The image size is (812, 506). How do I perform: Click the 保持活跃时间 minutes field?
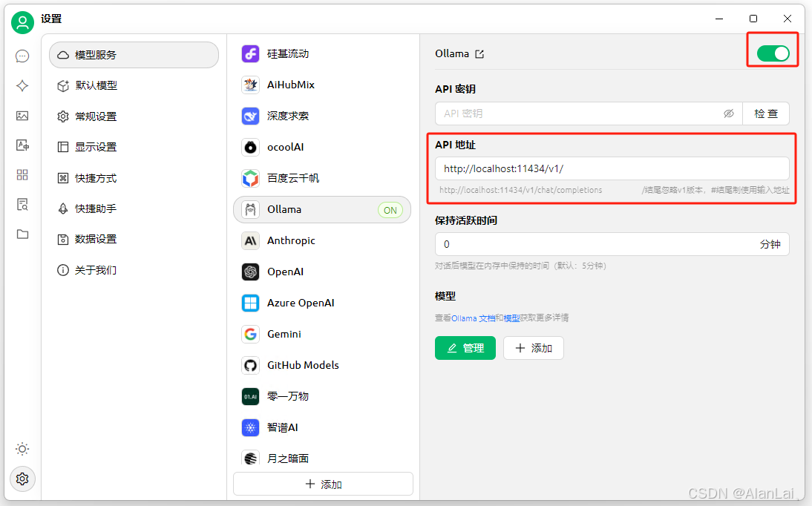612,244
